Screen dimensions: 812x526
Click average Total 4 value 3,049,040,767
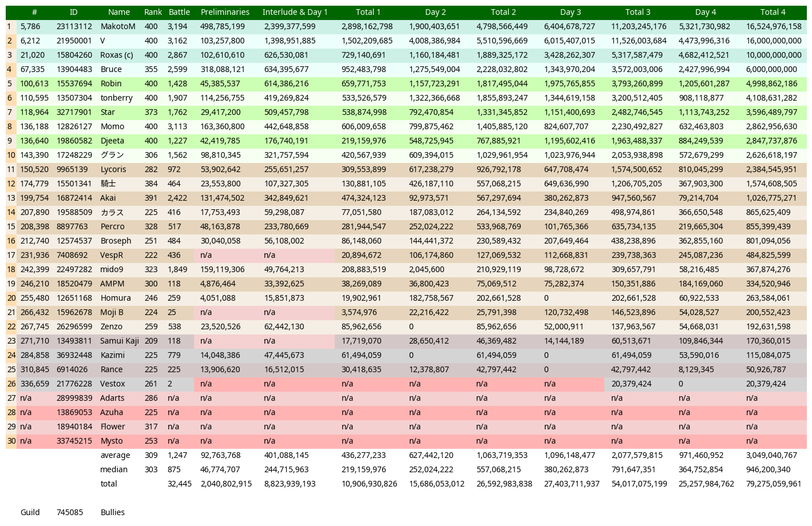tap(771, 455)
